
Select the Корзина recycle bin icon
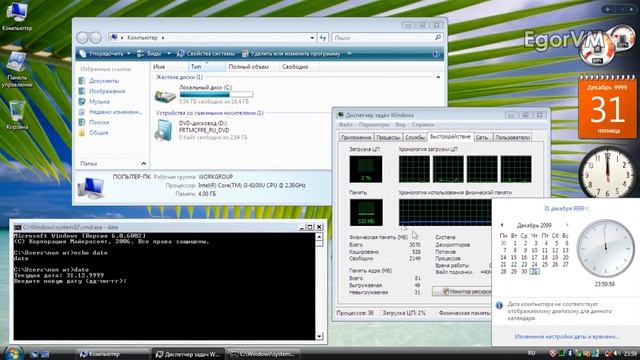coord(17,115)
